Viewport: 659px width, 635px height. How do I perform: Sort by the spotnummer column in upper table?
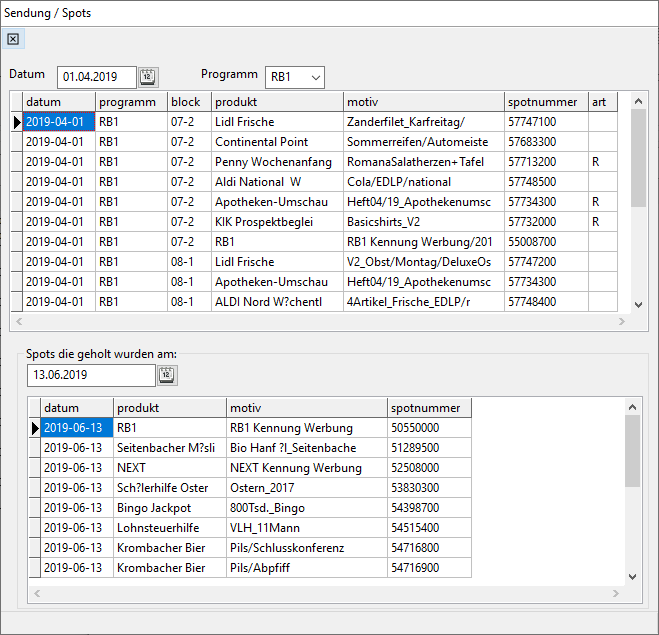point(545,102)
